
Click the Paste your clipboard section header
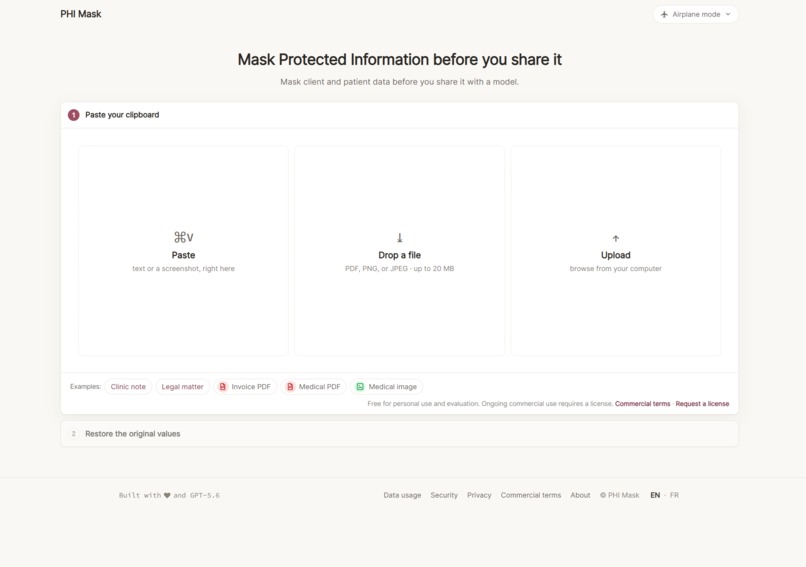click(399, 115)
